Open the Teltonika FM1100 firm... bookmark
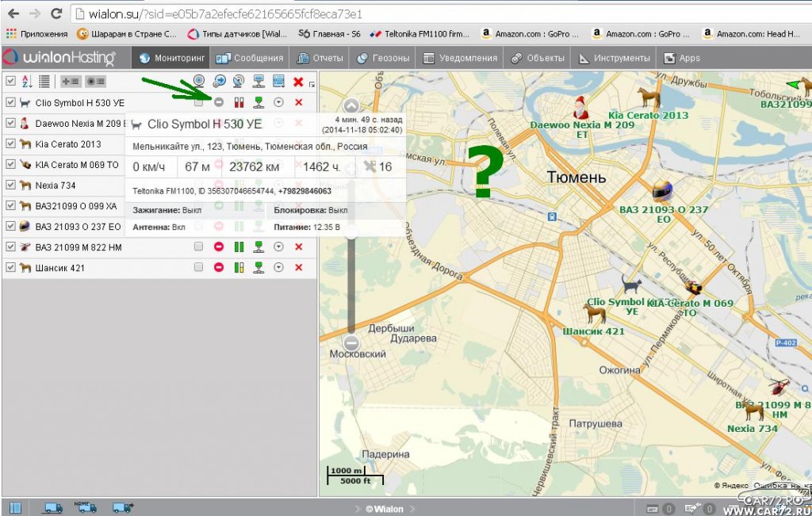 point(419,34)
